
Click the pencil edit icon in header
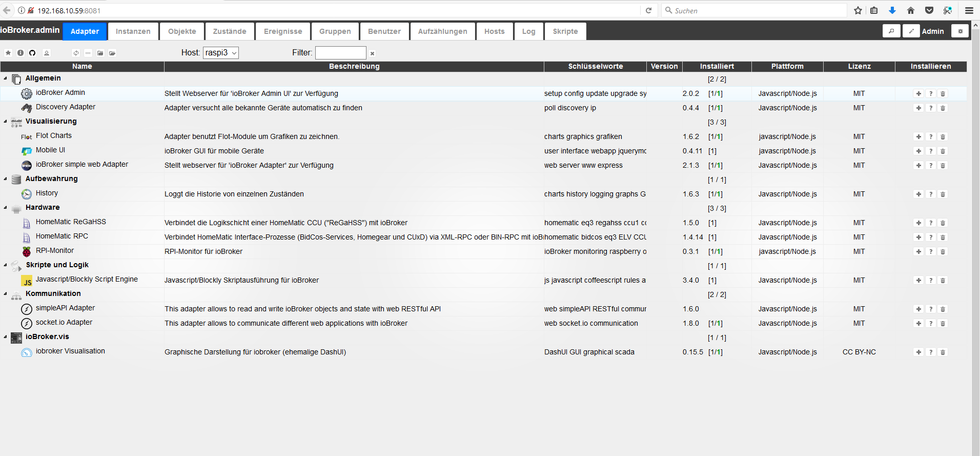click(911, 31)
